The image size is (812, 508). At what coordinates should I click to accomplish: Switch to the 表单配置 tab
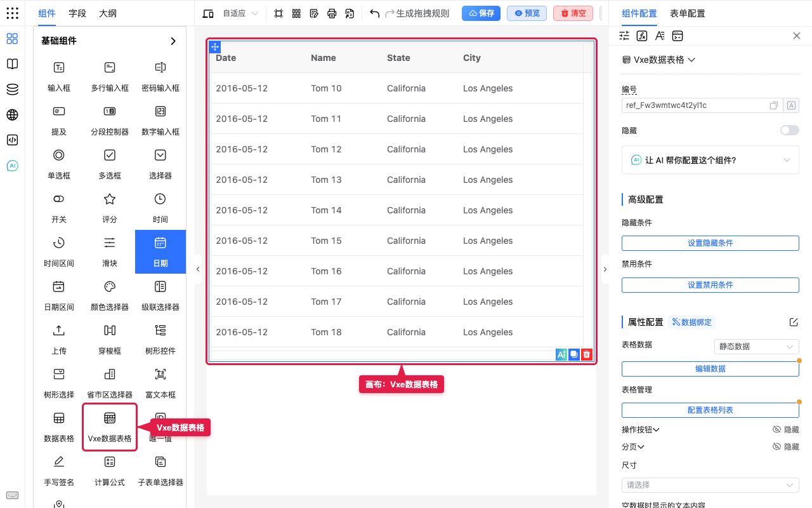(688, 13)
